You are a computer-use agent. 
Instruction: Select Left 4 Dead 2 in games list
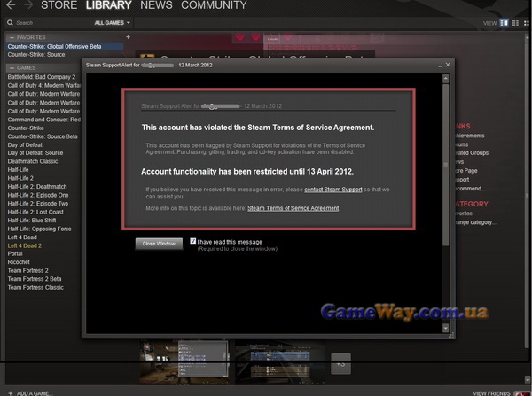point(27,245)
